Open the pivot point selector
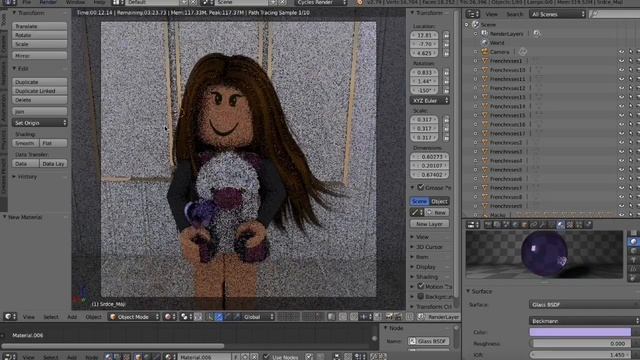This screenshot has width=640, height=360. click(186, 317)
